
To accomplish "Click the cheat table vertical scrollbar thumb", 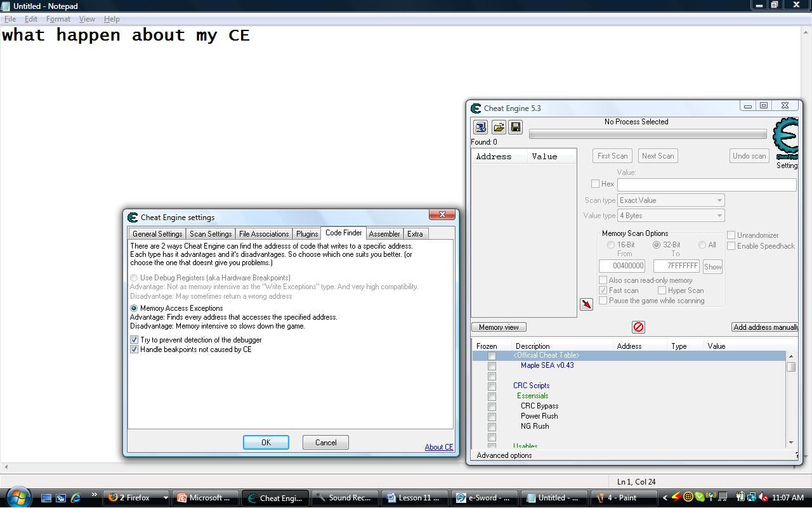I will pyautogui.click(x=791, y=367).
